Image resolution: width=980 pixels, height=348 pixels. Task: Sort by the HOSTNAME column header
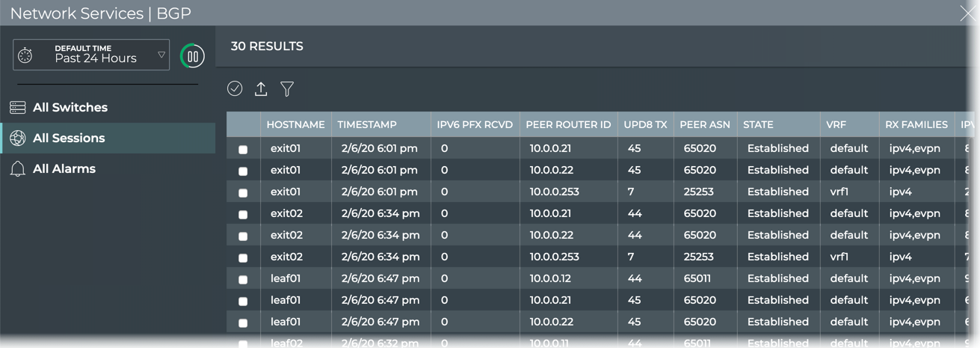(x=295, y=125)
